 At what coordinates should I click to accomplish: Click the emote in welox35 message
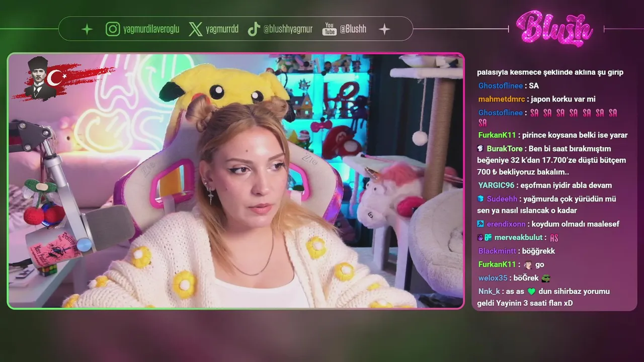pos(546,278)
